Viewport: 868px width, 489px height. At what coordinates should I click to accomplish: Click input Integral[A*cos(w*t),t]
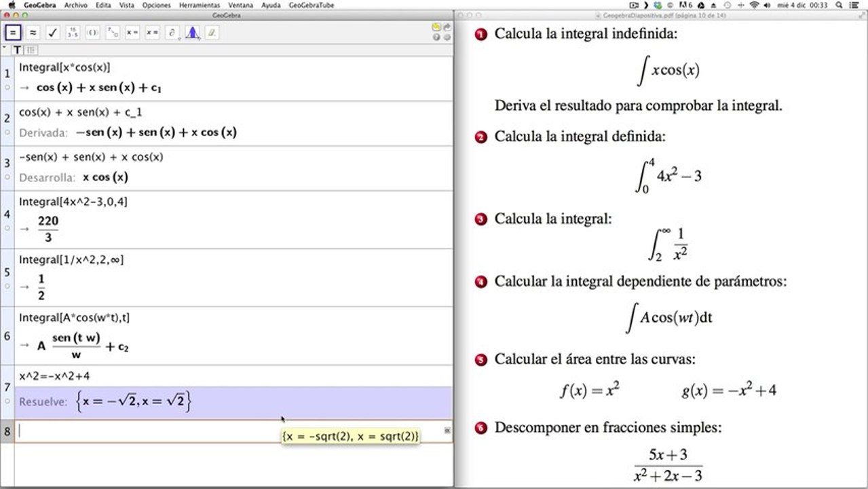(74, 317)
